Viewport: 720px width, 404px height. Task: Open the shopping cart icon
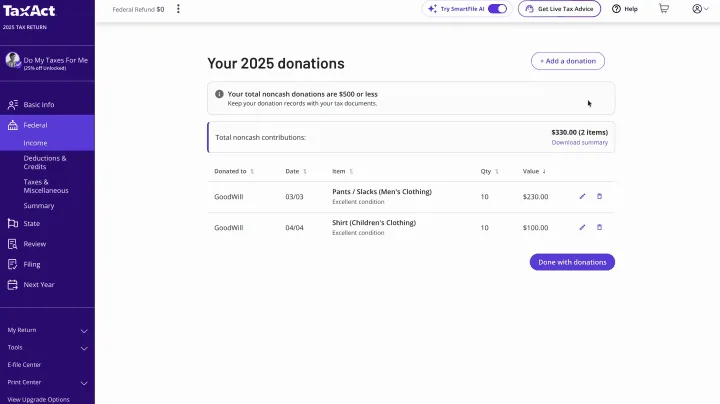point(664,9)
